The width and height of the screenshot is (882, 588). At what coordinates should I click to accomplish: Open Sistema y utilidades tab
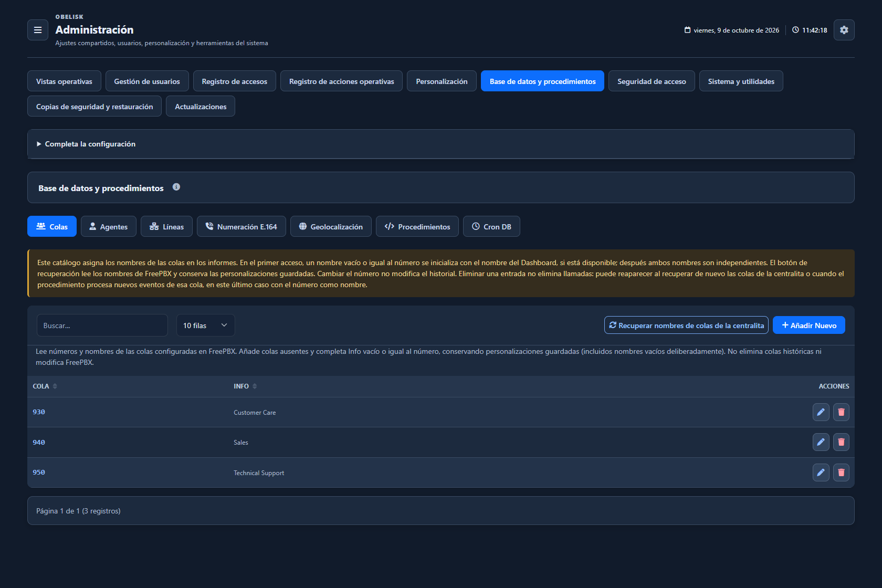point(741,81)
